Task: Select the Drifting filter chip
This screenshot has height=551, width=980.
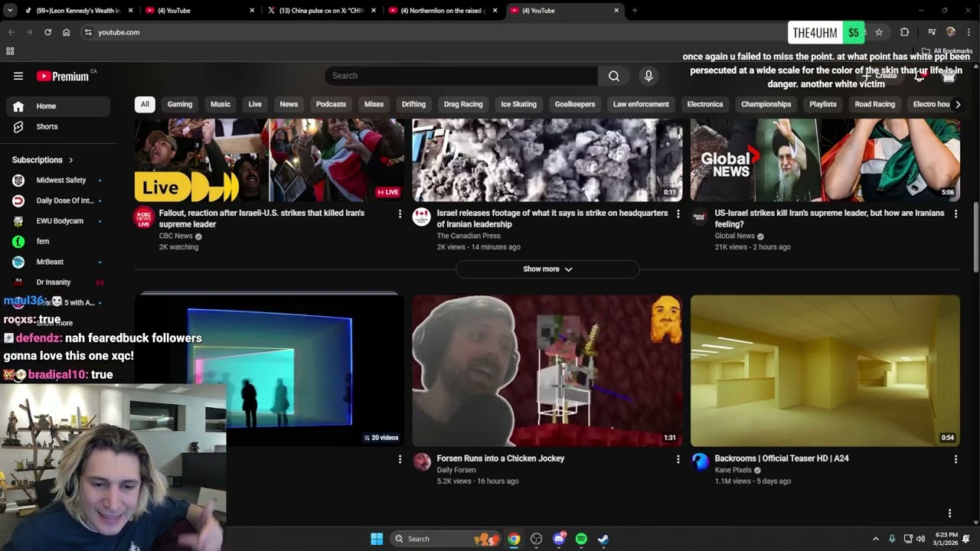Action: click(x=413, y=104)
